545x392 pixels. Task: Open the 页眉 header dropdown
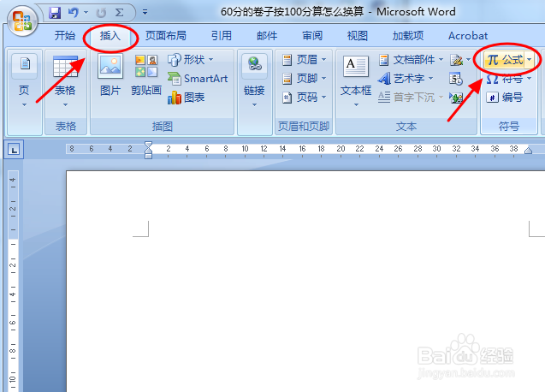coord(304,59)
